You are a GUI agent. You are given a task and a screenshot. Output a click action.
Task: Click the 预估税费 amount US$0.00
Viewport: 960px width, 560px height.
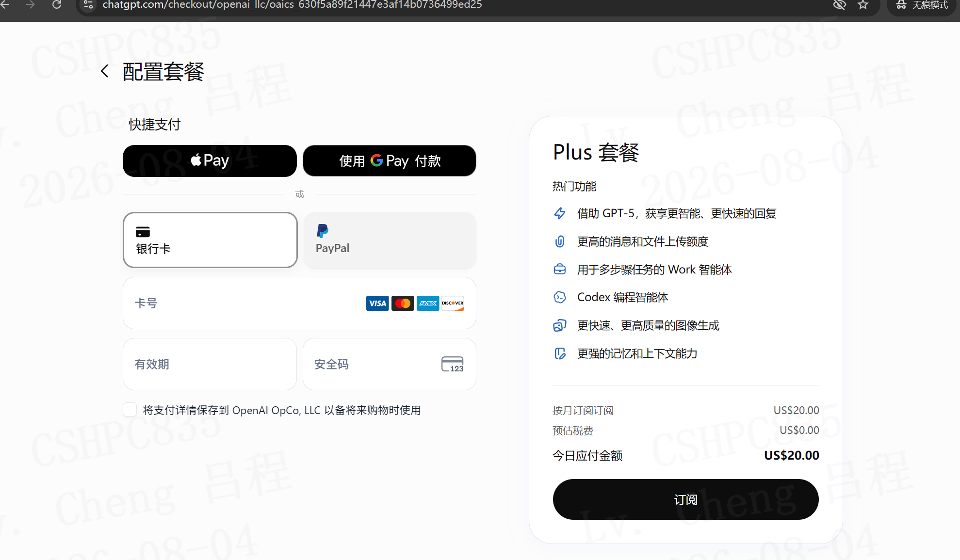pyautogui.click(x=799, y=430)
